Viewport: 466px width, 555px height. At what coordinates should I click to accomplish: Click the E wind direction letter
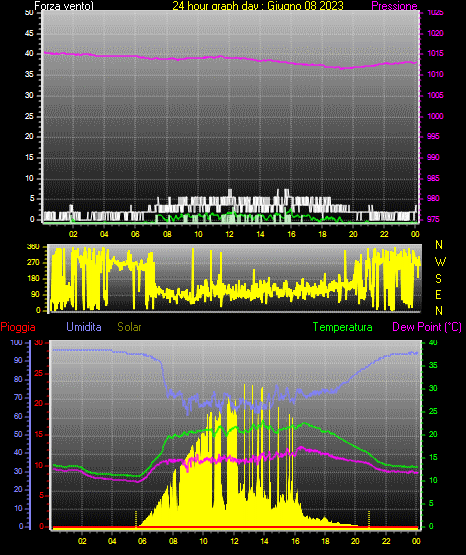click(438, 294)
